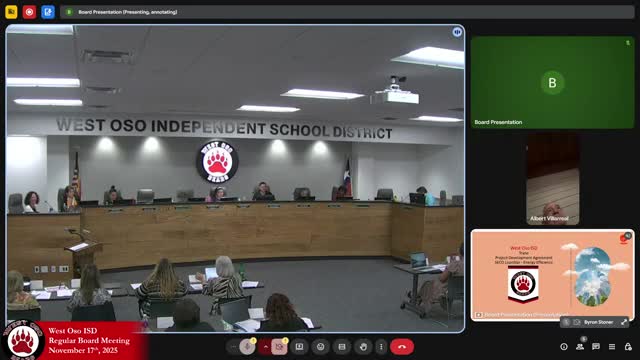Viewport: 640px width, 360px height.
Task: Click the present screen button
Action: [x=299, y=347]
